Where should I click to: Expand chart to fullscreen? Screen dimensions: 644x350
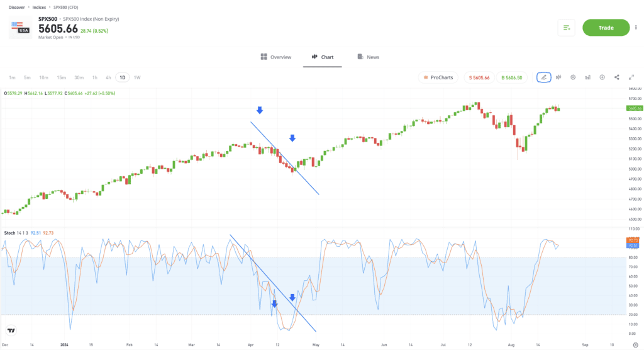631,77
